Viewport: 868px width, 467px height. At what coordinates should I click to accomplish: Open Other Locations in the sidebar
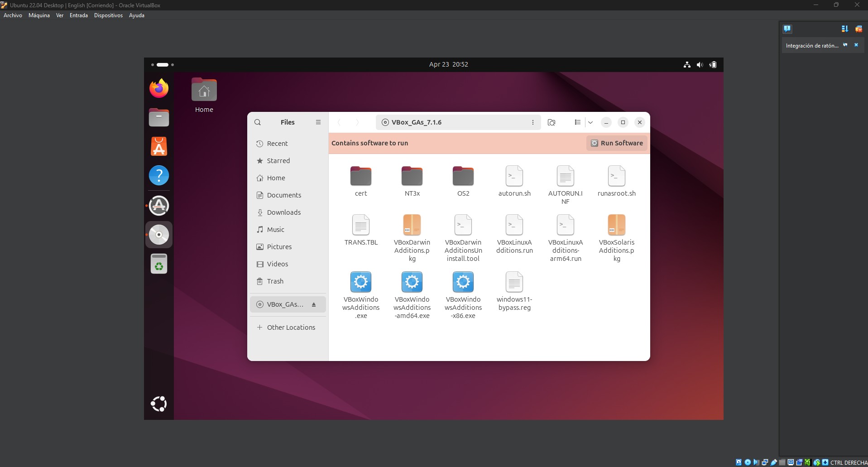click(x=288, y=327)
